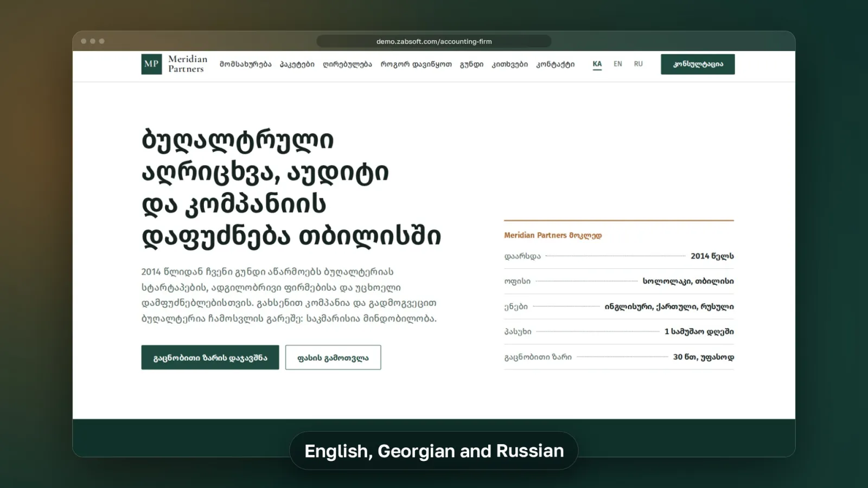Screen dimensions: 868x488
Task: Switch site language to RU
Action: (x=638, y=64)
